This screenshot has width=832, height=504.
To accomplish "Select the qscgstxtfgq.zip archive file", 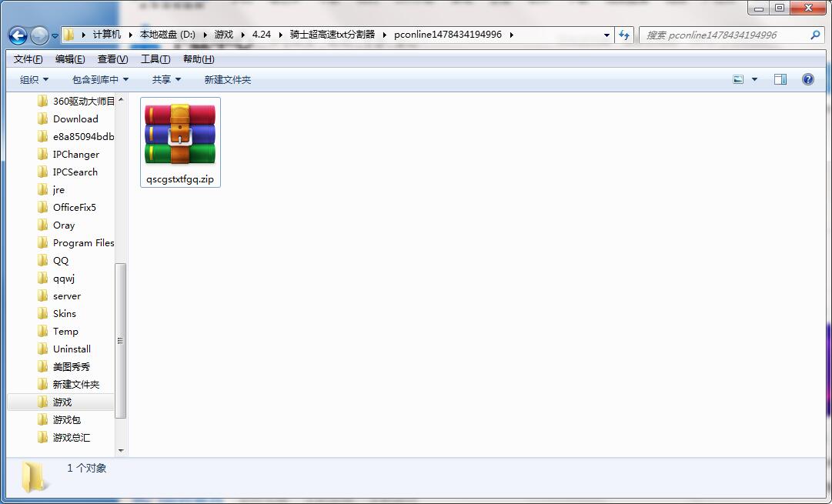I will click(x=180, y=142).
